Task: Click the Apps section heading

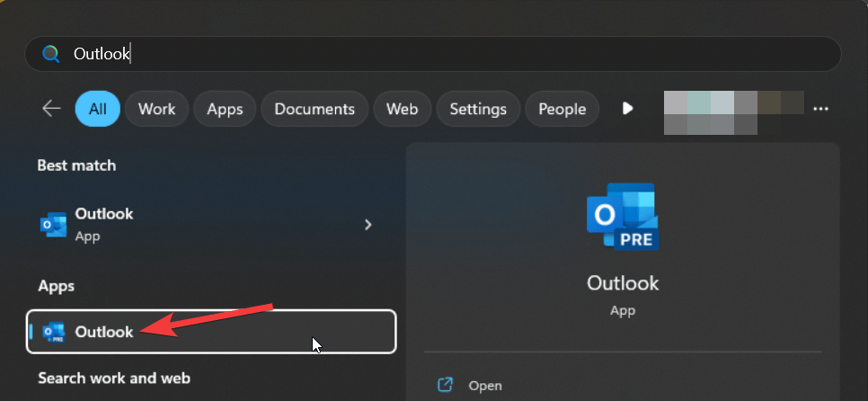Action: [x=56, y=286]
